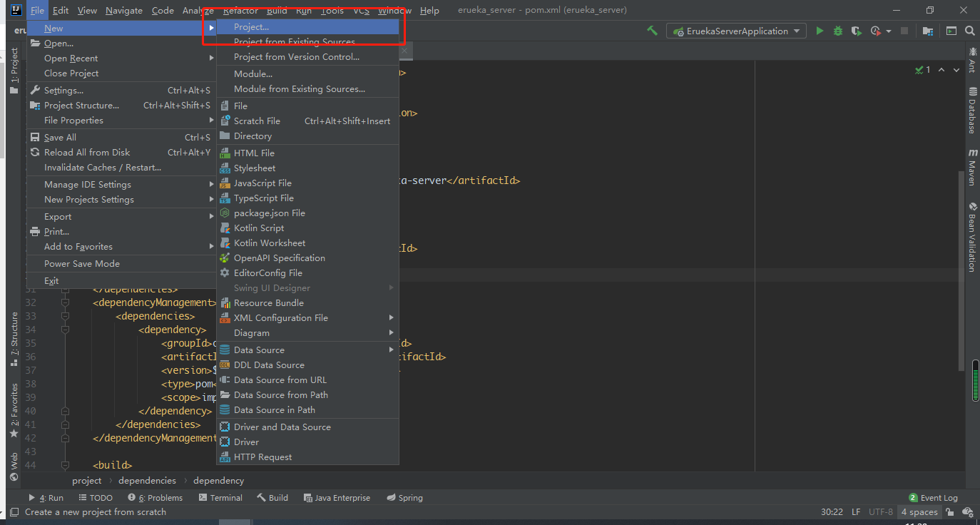Choose Kotlin Script entry
Screen dimensions: 980x525
(307, 228)
